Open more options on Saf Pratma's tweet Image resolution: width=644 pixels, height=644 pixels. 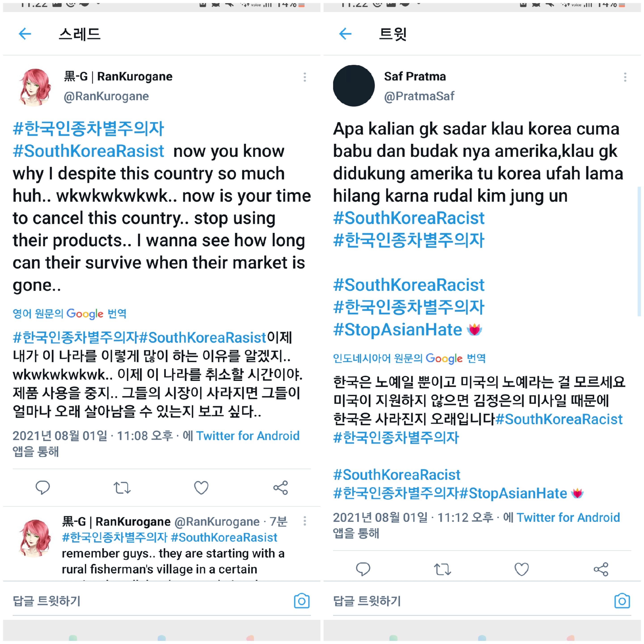pos(625,77)
